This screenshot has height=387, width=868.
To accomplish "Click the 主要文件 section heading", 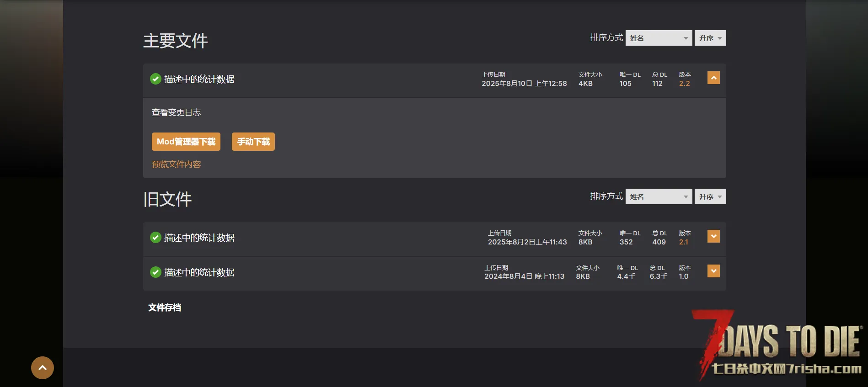I will click(x=176, y=41).
